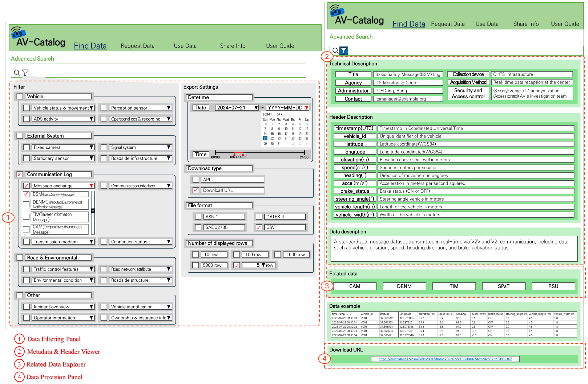Expand Vehicle status & movement dropdown

tap(91, 108)
